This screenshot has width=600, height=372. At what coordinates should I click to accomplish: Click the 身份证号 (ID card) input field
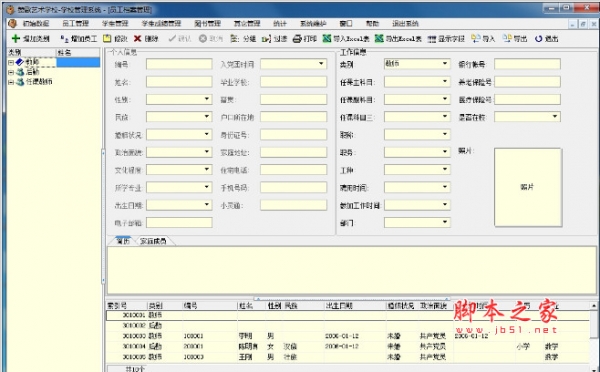click(293, 134)
